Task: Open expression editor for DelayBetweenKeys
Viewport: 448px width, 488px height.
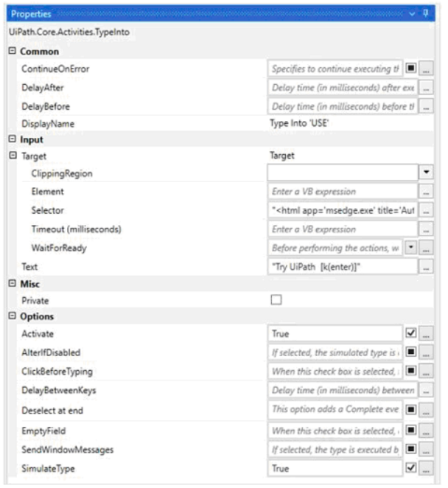Action: click(x=426, y=390)
